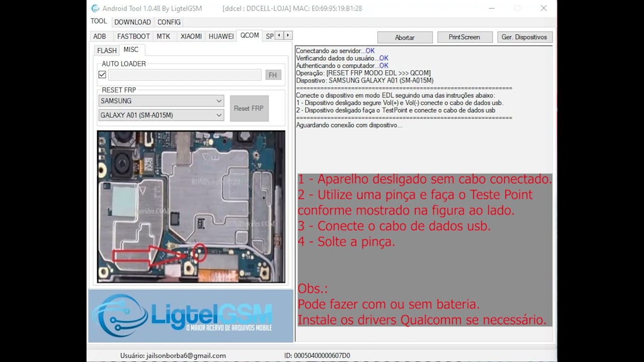Click the LigtelGSM banner
This screenshot has height=362, width=644.
[x=191, y=316]
